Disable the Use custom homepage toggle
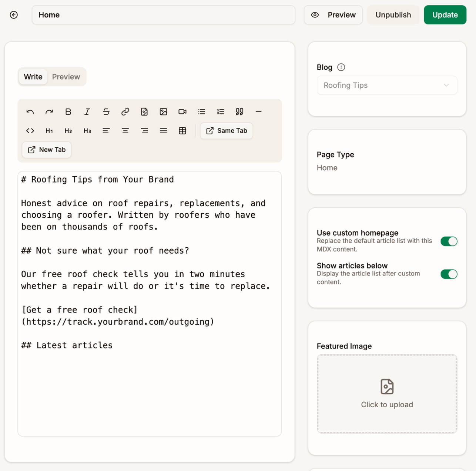Image resolution: width=476 pixels, height=471 pixels. pos(449,241)
